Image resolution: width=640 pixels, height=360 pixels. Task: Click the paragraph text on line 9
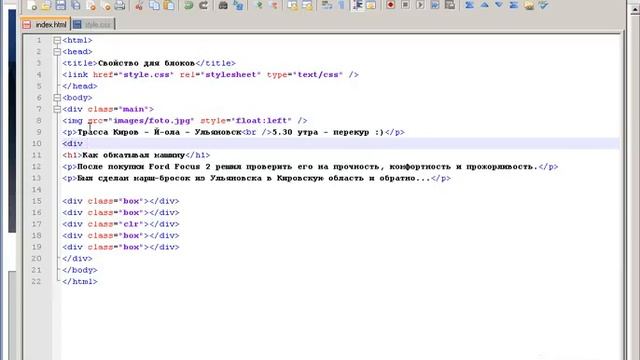(x=233, y=132)
